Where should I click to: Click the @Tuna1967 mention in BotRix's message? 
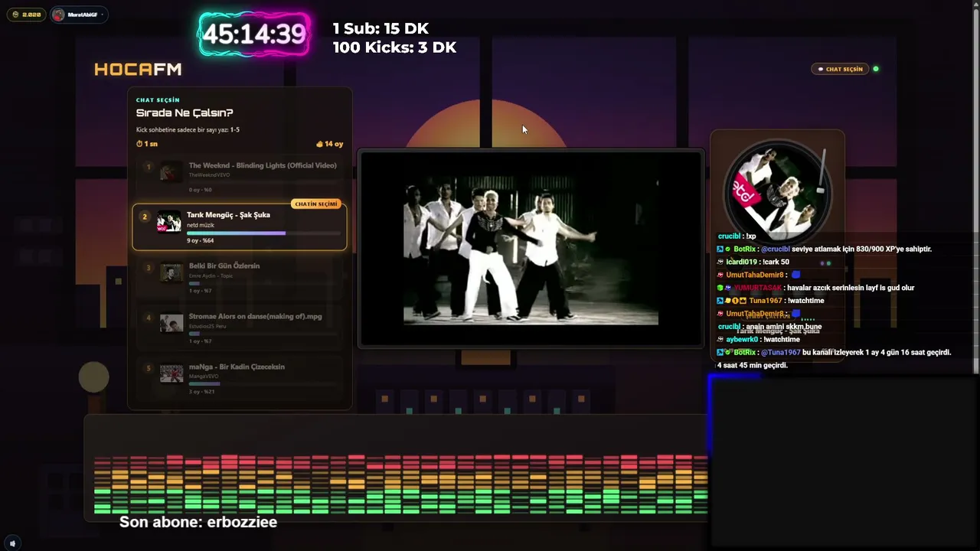coord(781,353)
